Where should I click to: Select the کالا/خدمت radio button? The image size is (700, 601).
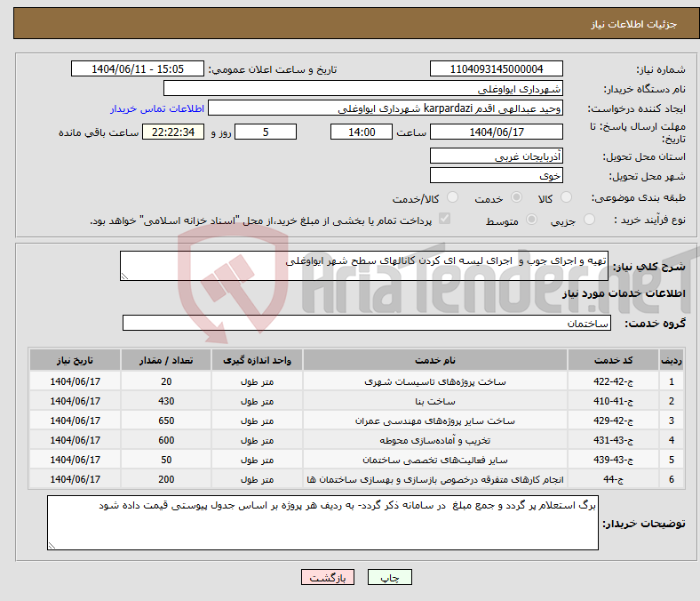(453, 197)
